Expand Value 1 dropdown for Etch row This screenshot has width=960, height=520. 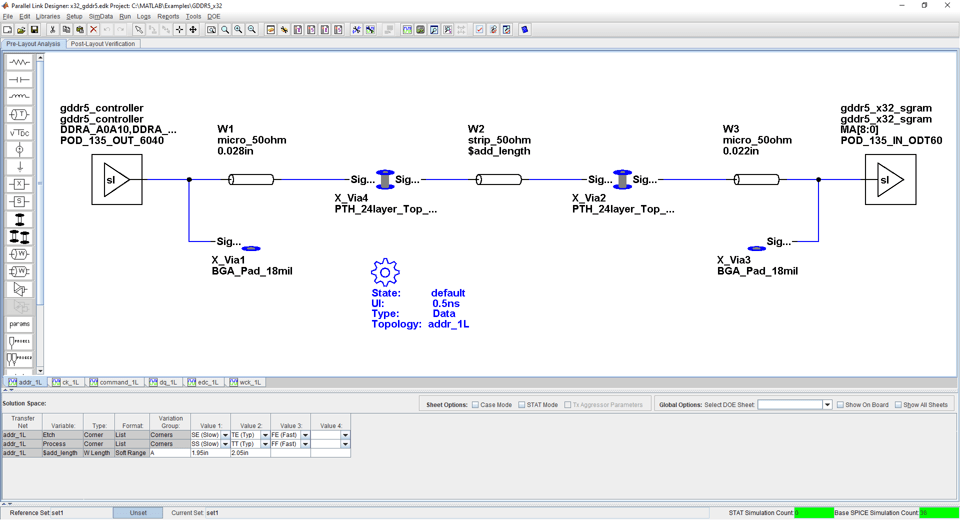click(x=225, y=436)
